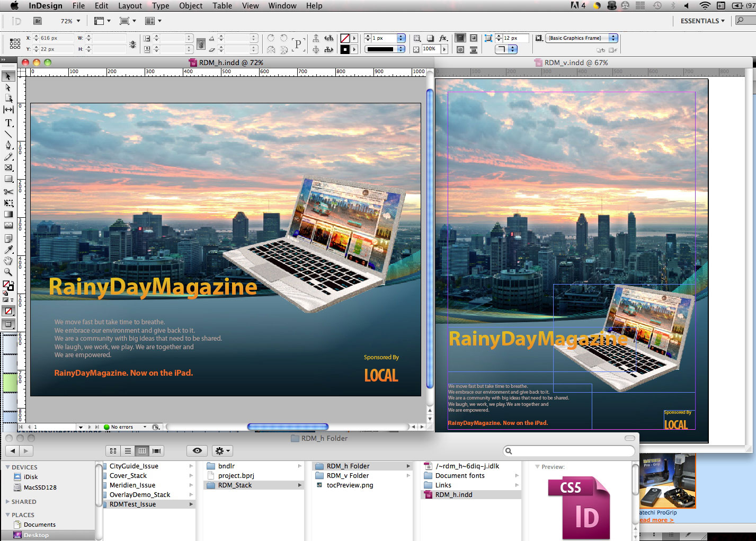Switch Finder to column view

pos(142,451)
